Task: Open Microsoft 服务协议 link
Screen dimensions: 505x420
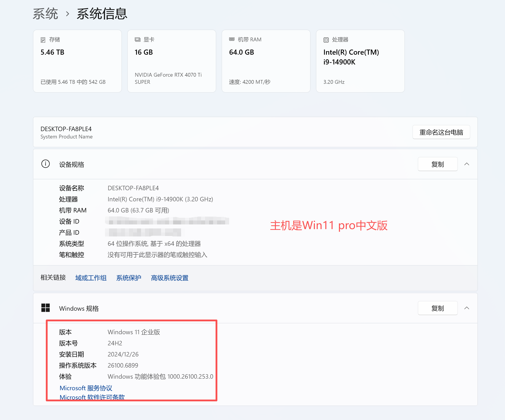Action: tap(86, 388)
